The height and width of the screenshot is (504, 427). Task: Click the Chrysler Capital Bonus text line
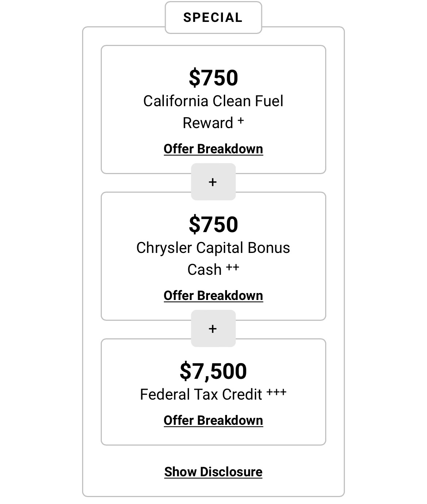point(213,248)
